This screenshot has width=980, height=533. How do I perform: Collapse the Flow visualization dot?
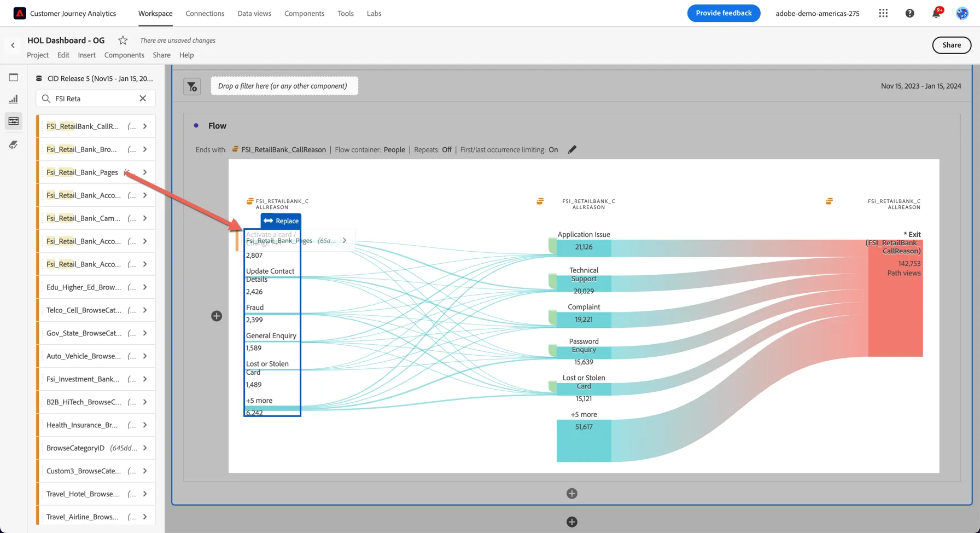point(196,126)
